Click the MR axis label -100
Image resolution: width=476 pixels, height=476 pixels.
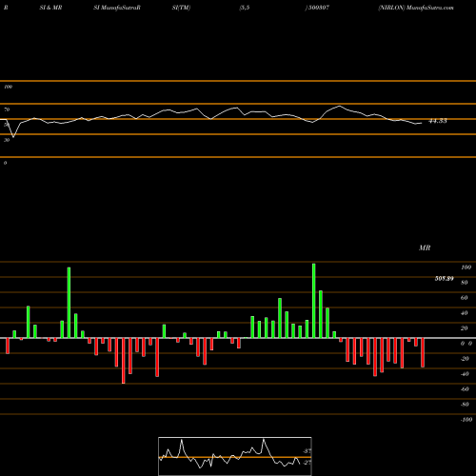tap(466, 420)
